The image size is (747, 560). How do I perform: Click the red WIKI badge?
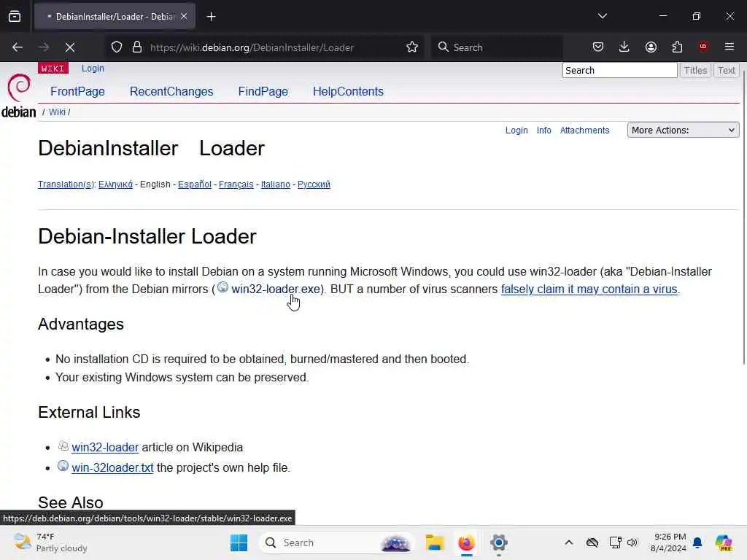[x=53, y=69]
